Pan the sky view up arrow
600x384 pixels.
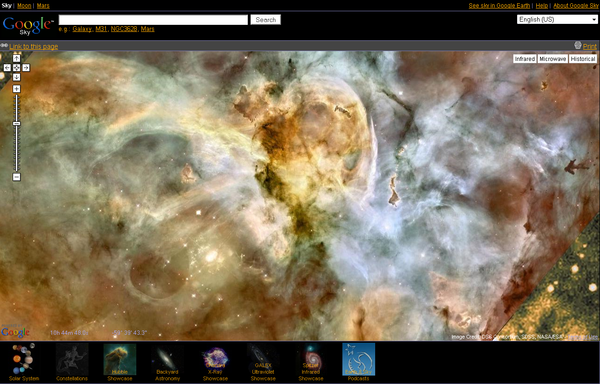click(x=16, y=59)
